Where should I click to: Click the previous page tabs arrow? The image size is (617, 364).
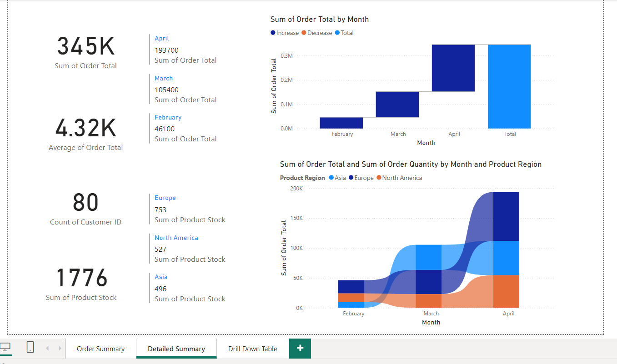click(47, 349)
